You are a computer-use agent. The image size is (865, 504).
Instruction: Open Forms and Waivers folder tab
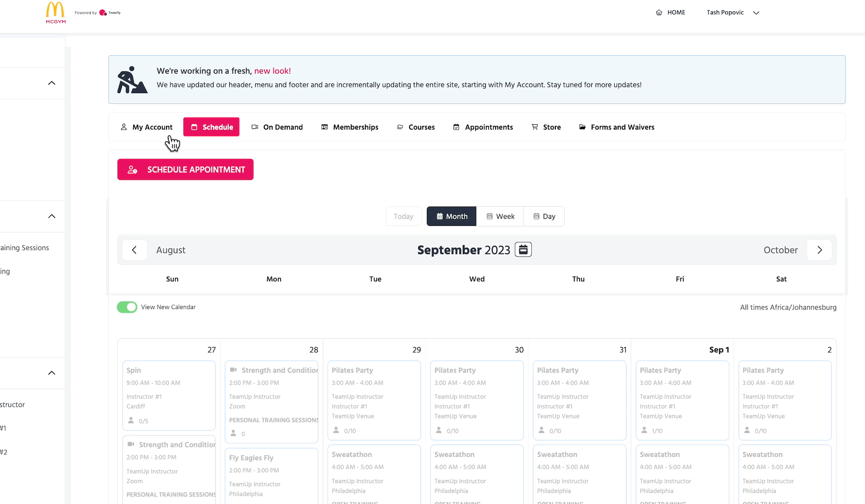click(x=616, y=127)
